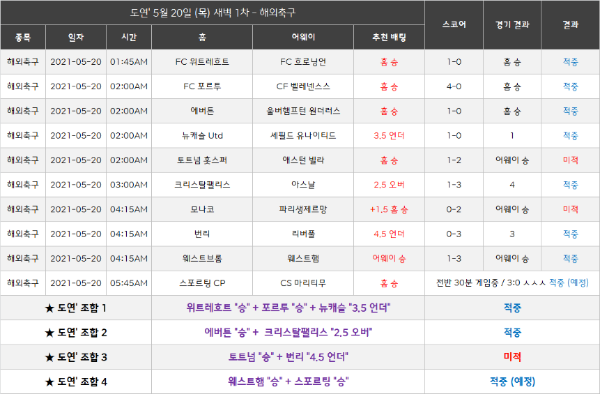Click the 어웨이 승 pick for 웨스트브롬
Screen dimensions: 600x394
tap(389, 258)
